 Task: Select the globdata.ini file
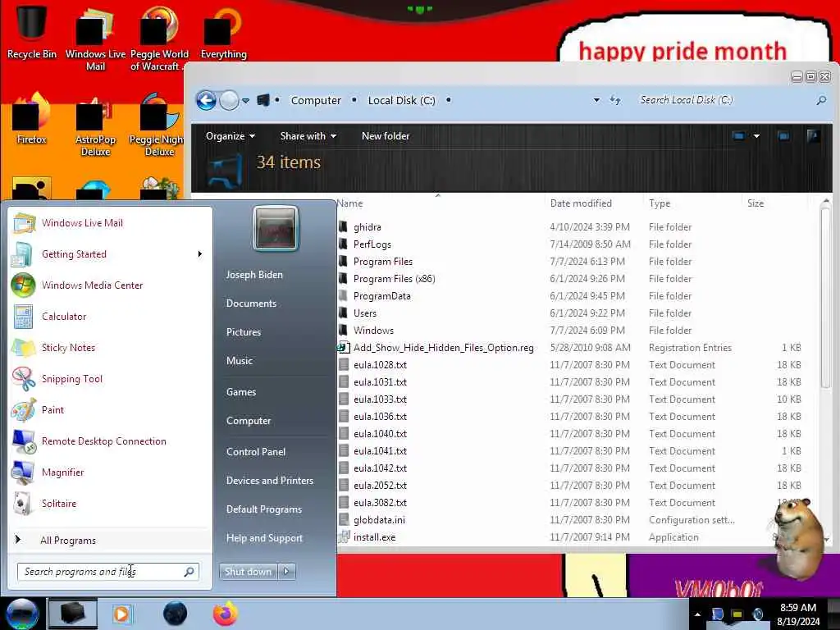[379, 520]
